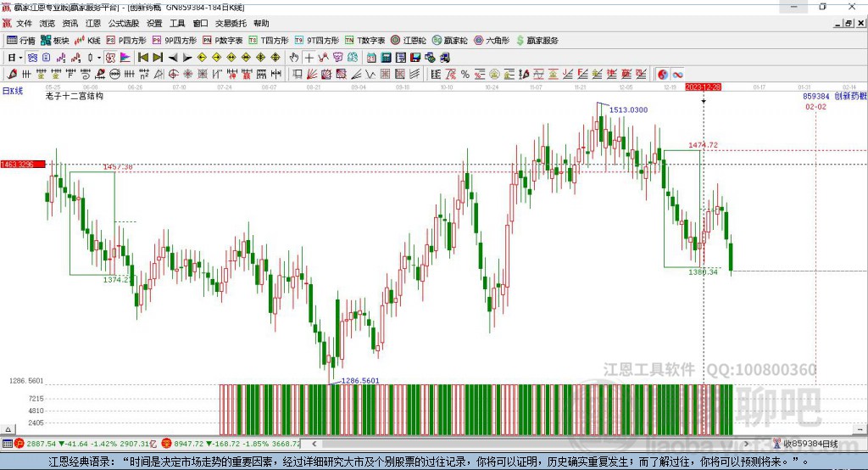868x470 pixels.
Task: Toggle the crosshair cursor tool
Action: tap(309, 58)
